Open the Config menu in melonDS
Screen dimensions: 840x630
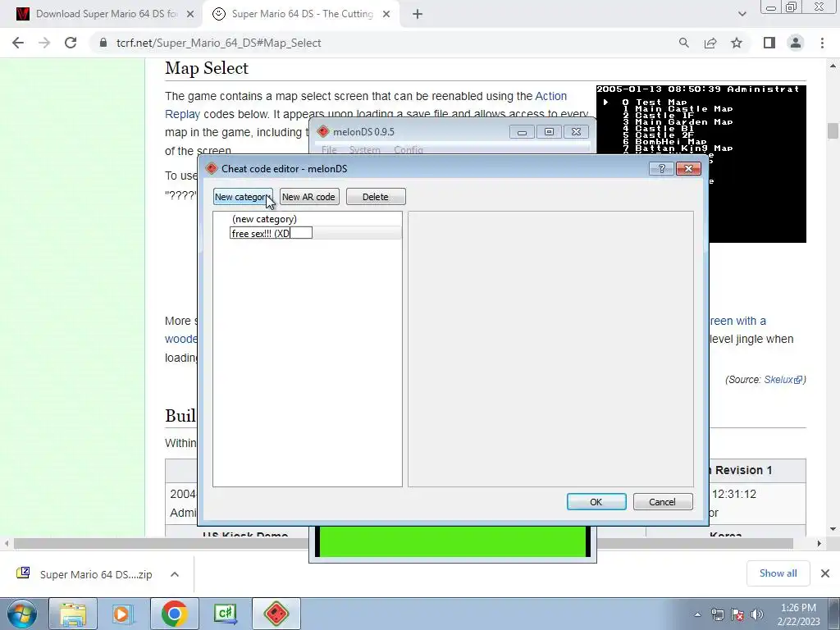(x=409, y=149)
